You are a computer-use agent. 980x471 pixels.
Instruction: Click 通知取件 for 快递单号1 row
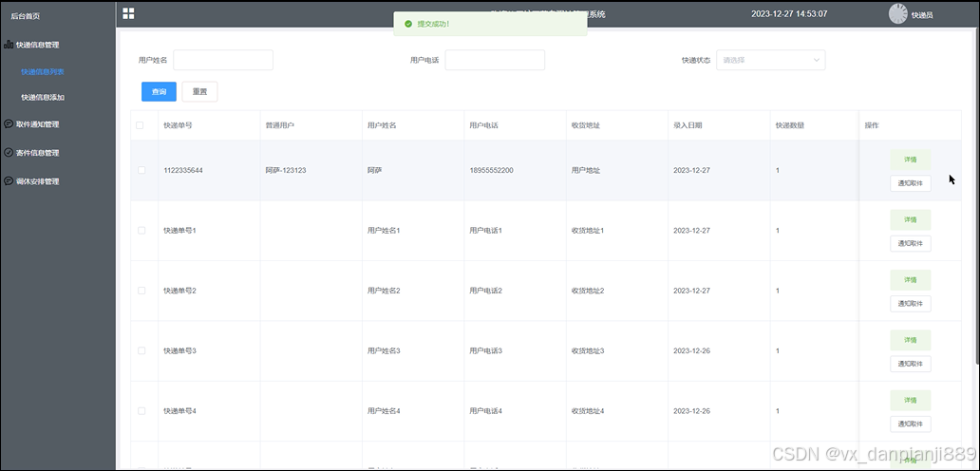(x=911, y=244)
